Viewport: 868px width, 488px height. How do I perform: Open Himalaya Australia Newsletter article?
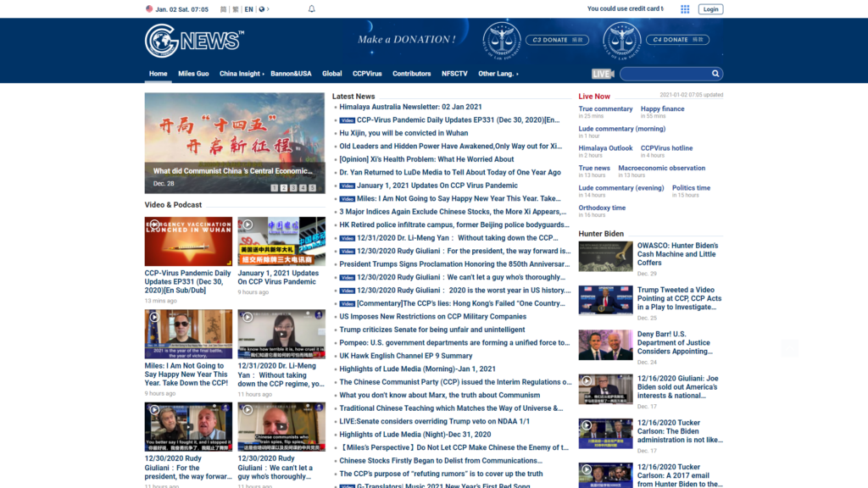coord(410,107)
